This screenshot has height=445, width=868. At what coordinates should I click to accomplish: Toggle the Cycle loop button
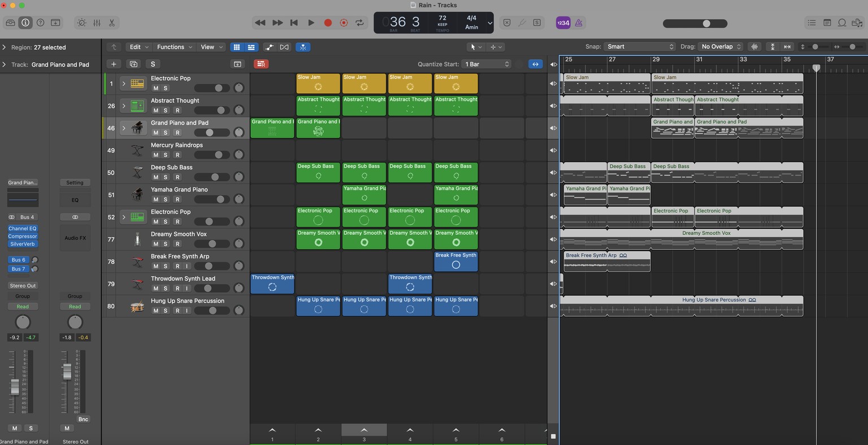point(359,23)
